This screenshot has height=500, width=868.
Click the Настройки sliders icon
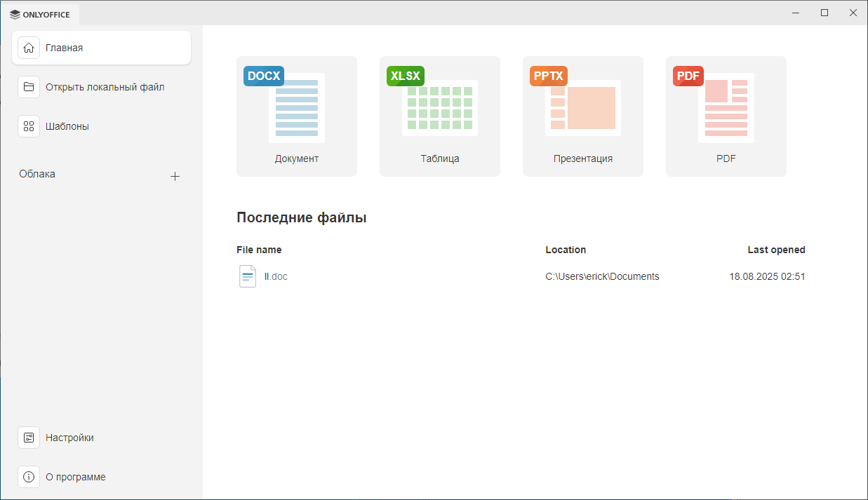[x=29, y=438]
